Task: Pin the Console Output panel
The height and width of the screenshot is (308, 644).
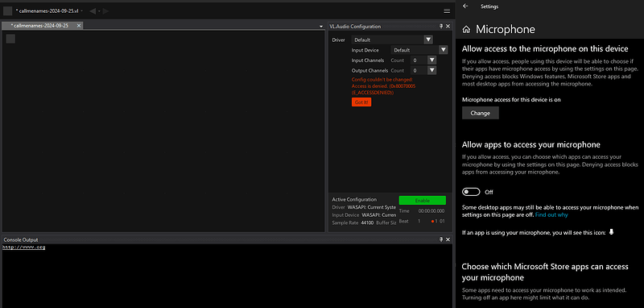Action: point(441,239)
